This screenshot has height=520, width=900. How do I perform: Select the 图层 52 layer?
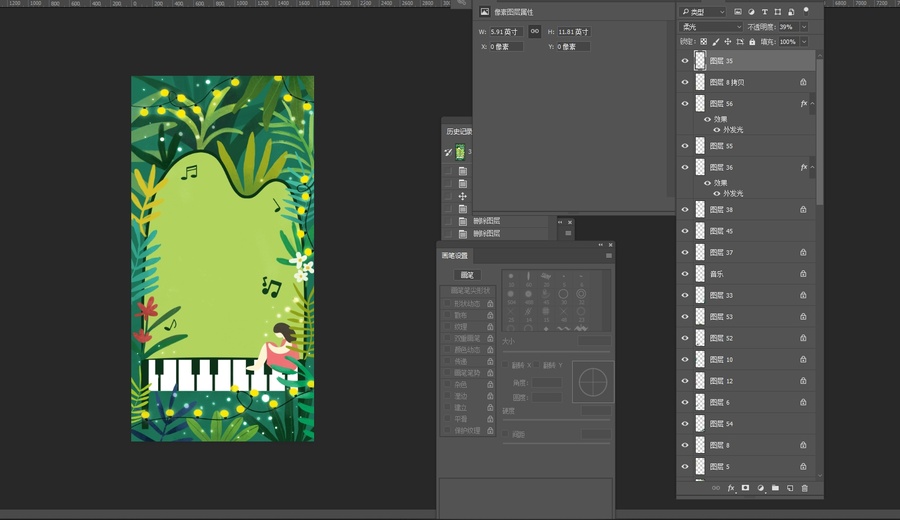click(748, 338)
